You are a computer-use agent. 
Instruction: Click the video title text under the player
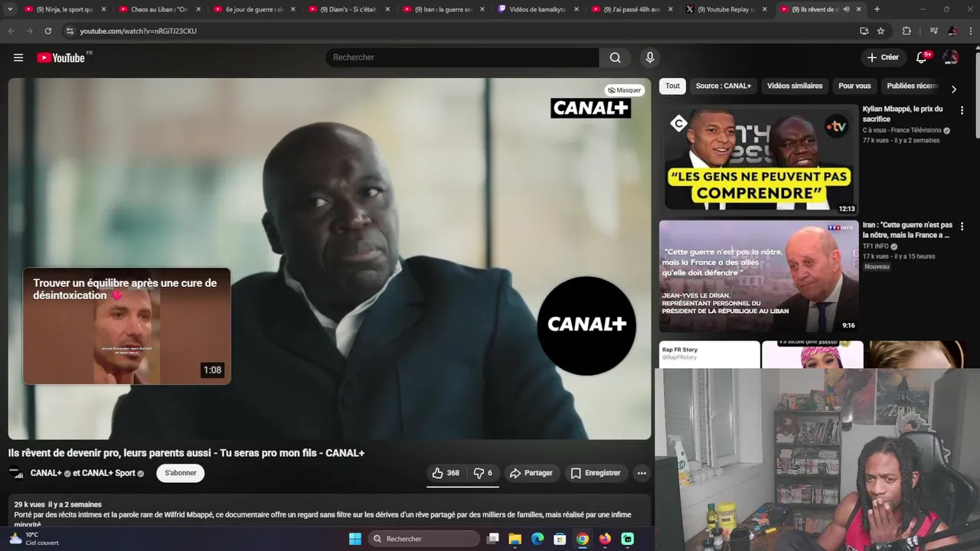(x=186, y=453)
